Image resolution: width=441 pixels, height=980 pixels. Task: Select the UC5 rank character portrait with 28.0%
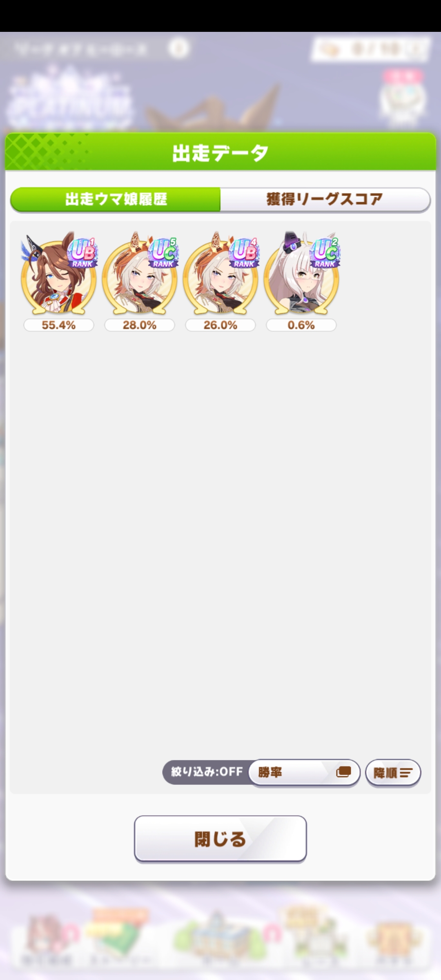[x=139, y=274]
